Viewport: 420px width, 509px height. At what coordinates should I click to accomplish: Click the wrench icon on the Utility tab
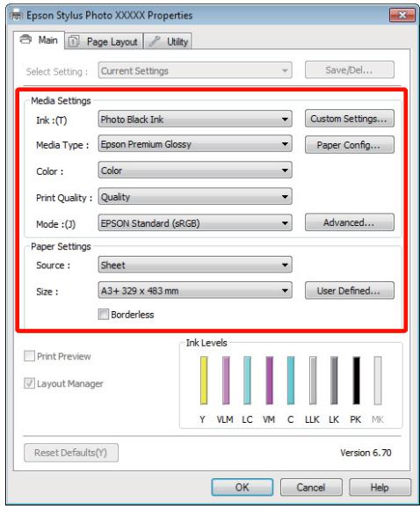pos(155,41)
